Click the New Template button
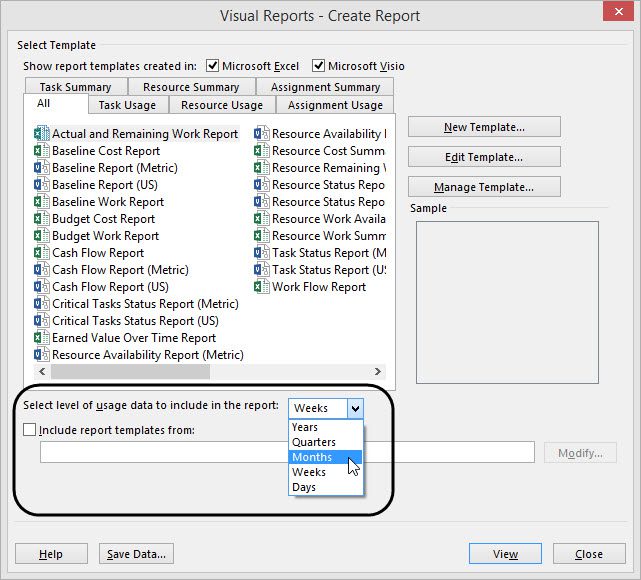Screen dimensions: 641x580 pos(484,127)
